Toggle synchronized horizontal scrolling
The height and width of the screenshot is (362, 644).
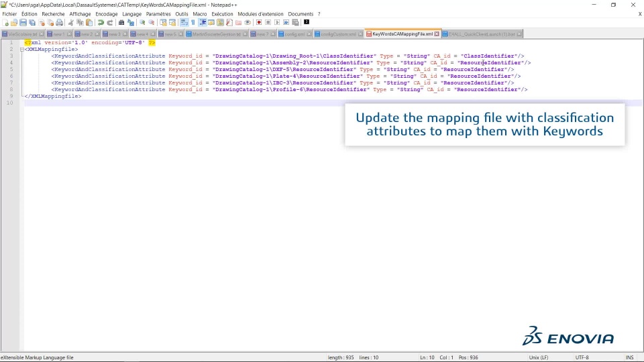click(172, 23)
